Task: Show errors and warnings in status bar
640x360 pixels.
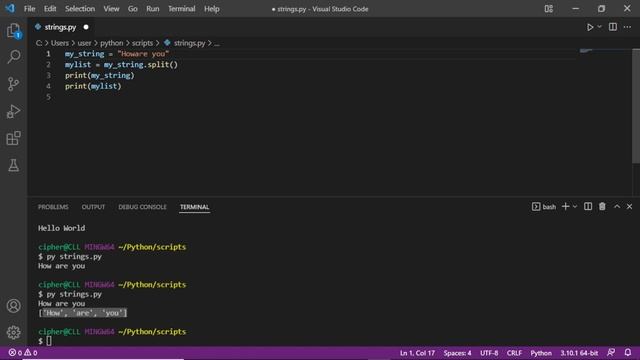Action: tap(23, 353)
